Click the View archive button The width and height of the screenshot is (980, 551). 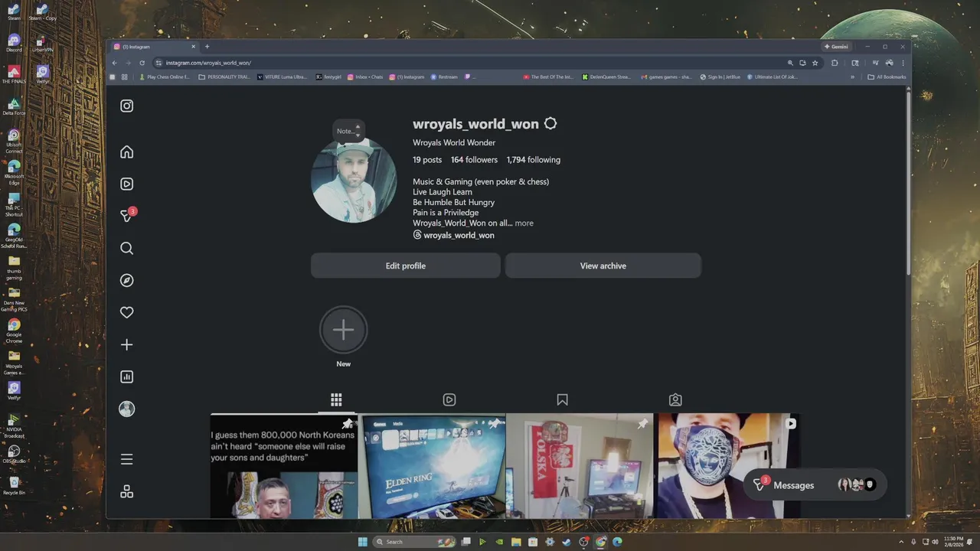603,266
